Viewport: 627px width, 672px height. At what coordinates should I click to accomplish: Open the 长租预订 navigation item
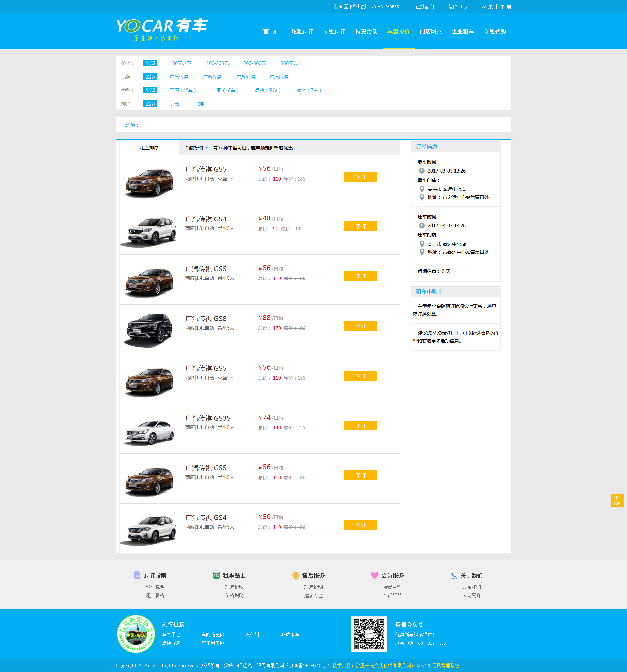[x=334, y=31]
